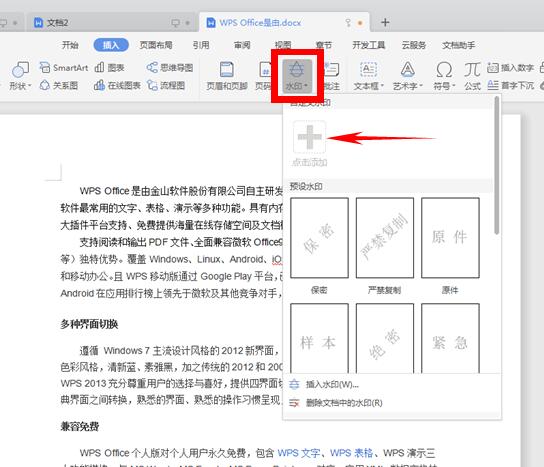Switch to the 文档2 document tab
This screenshot has width=544, height=467.
pyautogui.click(x=111, y=23)
